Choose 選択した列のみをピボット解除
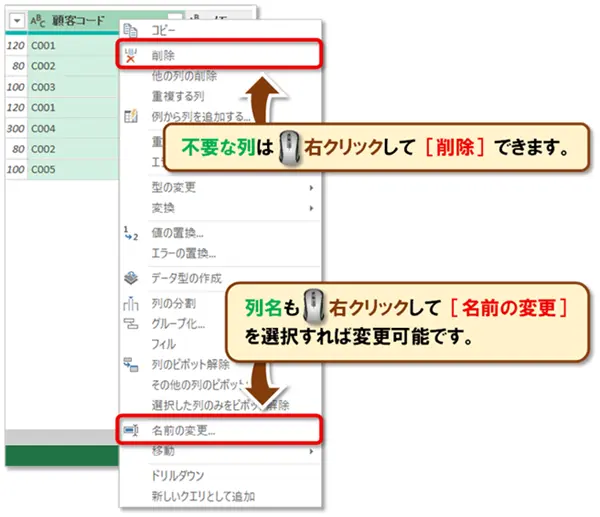Screen dimensions: 600x517 [220, 405]
